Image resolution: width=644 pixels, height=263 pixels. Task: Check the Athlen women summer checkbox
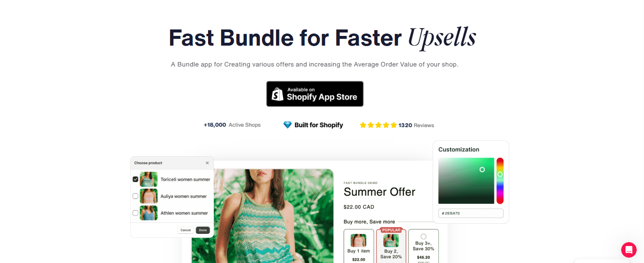coord(136,213)
